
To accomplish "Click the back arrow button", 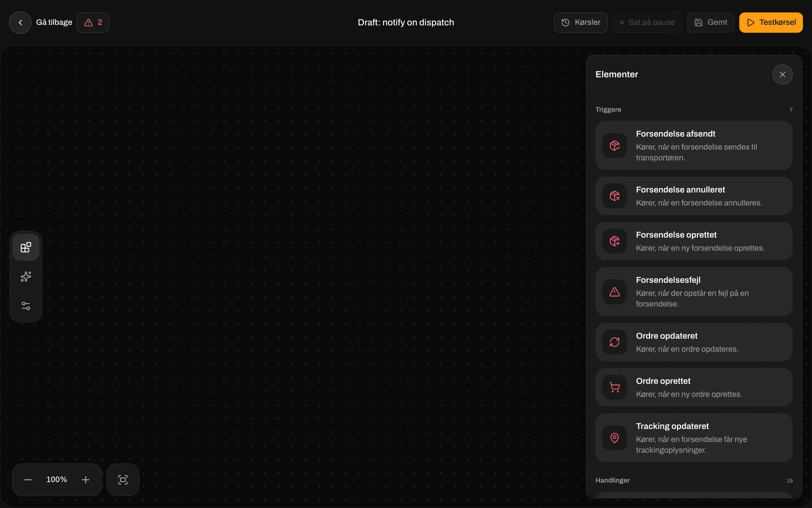I will (20, 23).
